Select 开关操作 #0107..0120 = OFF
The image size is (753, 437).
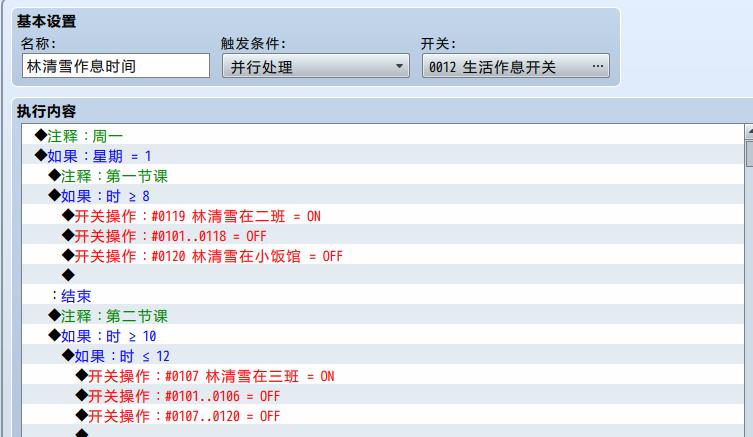[383, 416]
